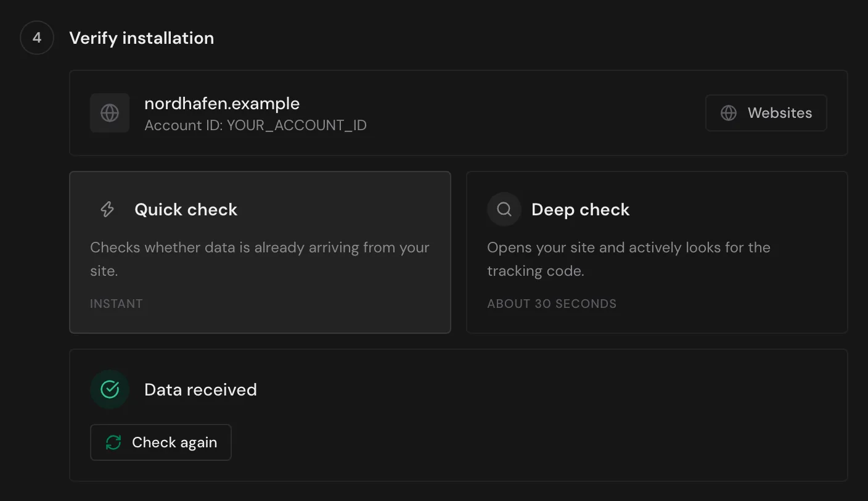The height and width of the screenshot is (501, 868).
Task: Click the Data received status text
Action: pyautogui.click(x=200, y=390)
